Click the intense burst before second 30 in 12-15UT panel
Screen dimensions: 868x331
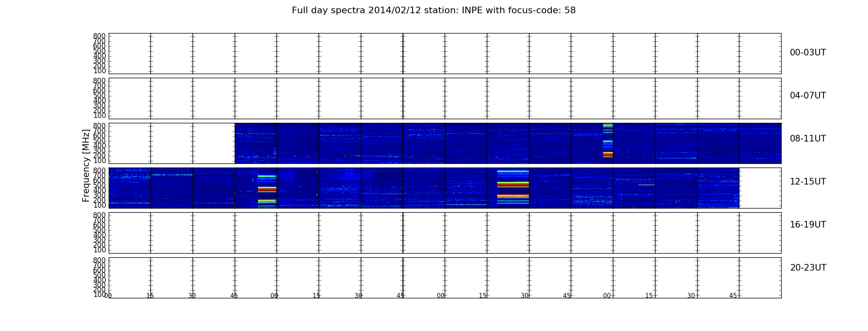tap(513, 187)
